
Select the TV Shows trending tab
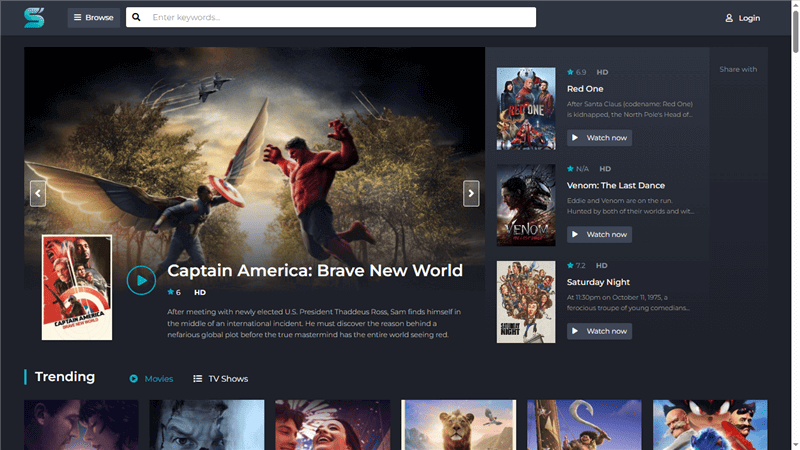[x=220, y=379]
